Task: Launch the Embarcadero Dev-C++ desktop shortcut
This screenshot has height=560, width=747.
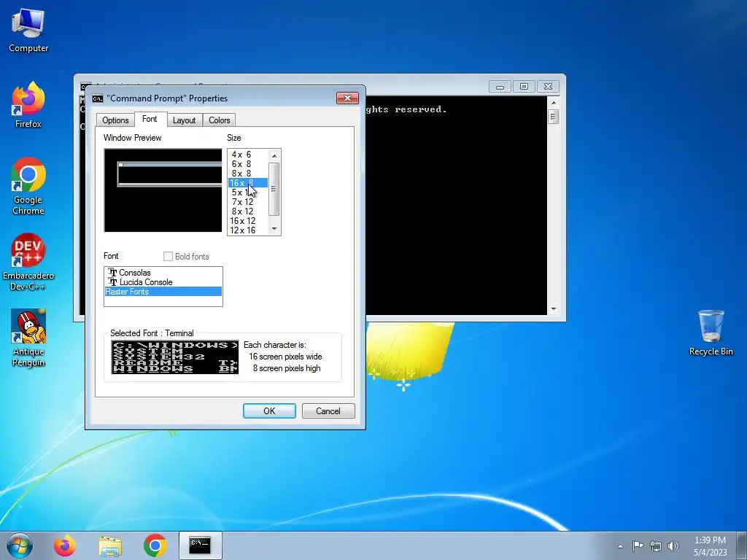Action: [x=28, y=262]
